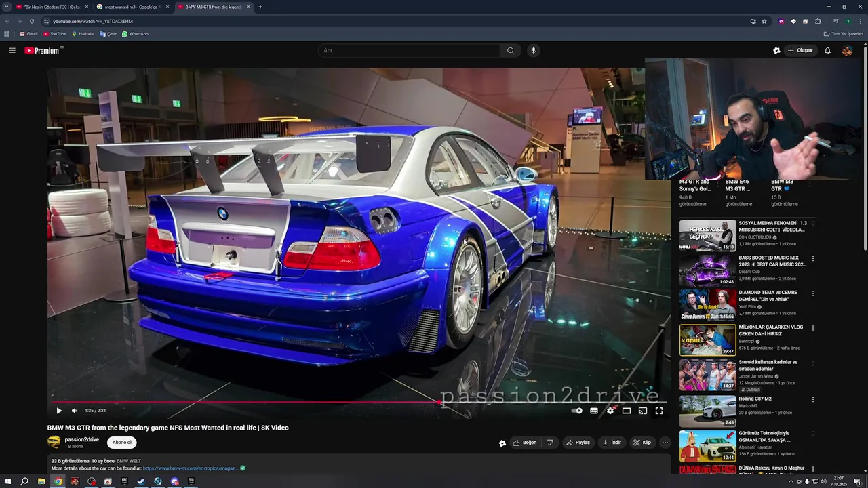Open more actions menu under video
Image resolution: width=868 pixels, height=488 pixels.
665,443
